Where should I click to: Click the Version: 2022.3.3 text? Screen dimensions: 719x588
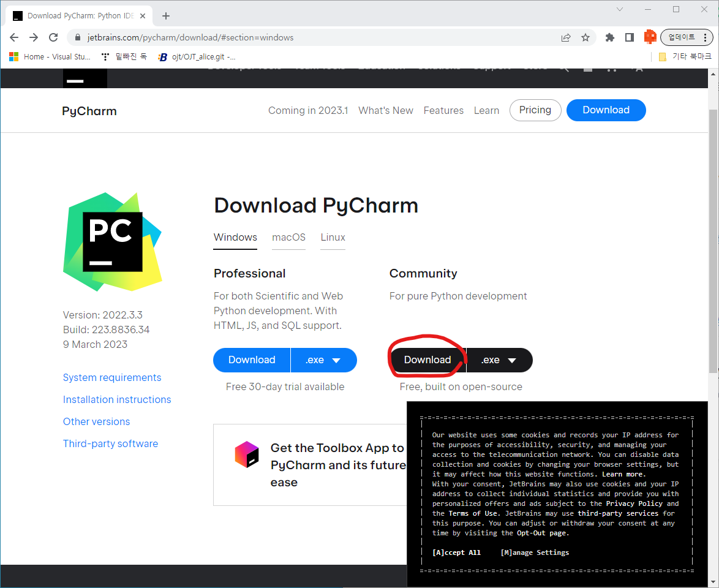103,315
